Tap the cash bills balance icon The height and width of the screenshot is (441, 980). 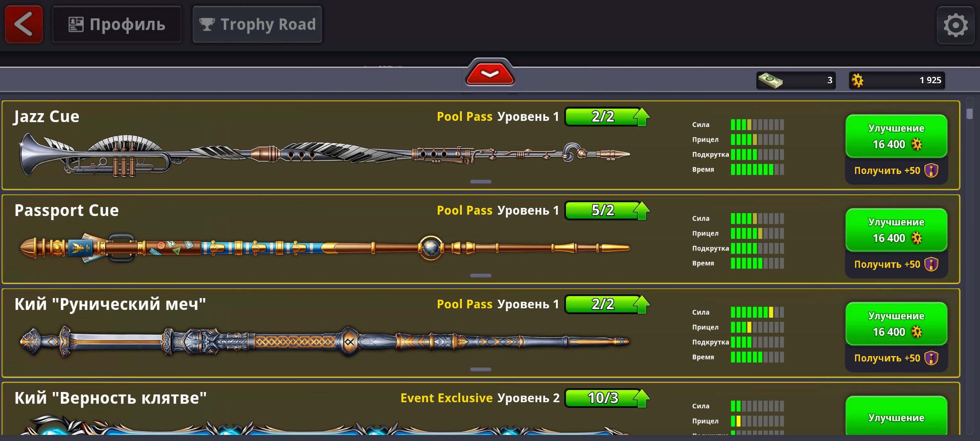click(x=770, y=80)
